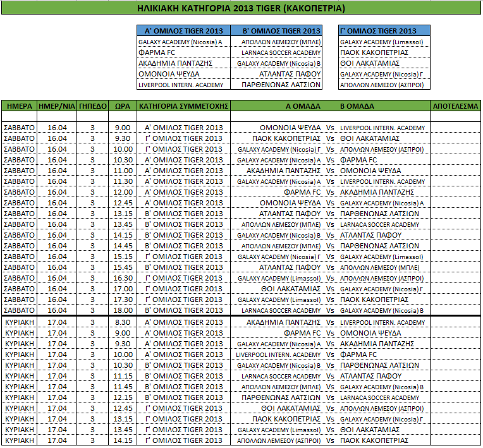The width and height of the screenshot is (483, 448).
Task: Click ΑΤΛΑΝΤΑΣ ΠΑΦΟΥ in the group B list
Action: (x=290, y=74)
